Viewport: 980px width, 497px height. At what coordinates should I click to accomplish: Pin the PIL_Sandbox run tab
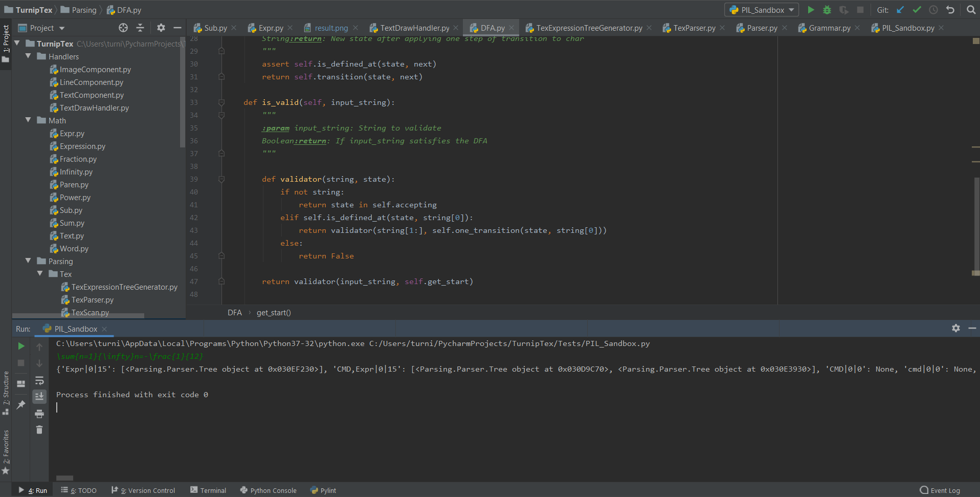coord(21,405)
